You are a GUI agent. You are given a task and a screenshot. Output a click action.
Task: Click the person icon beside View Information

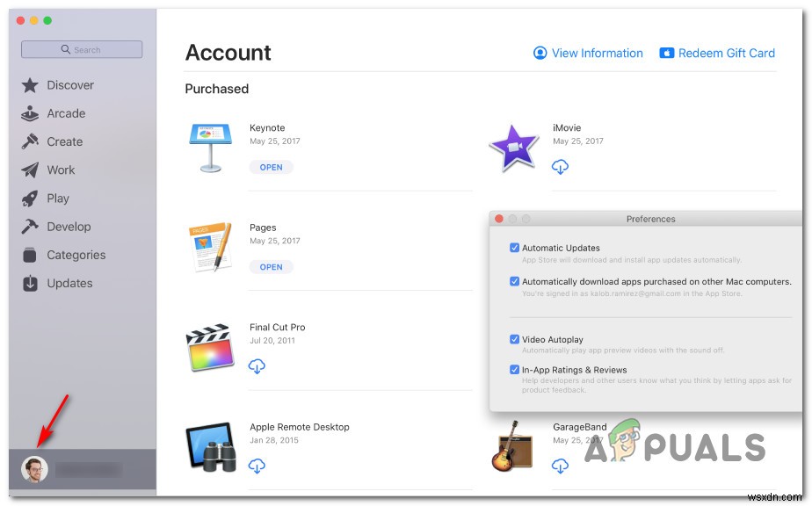click(540, 54)
